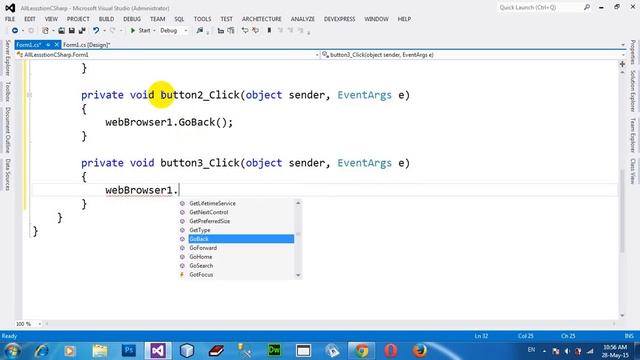Open the Start button dropdown arrow
The width and height of the screenshot is (640, 360).
154,31
